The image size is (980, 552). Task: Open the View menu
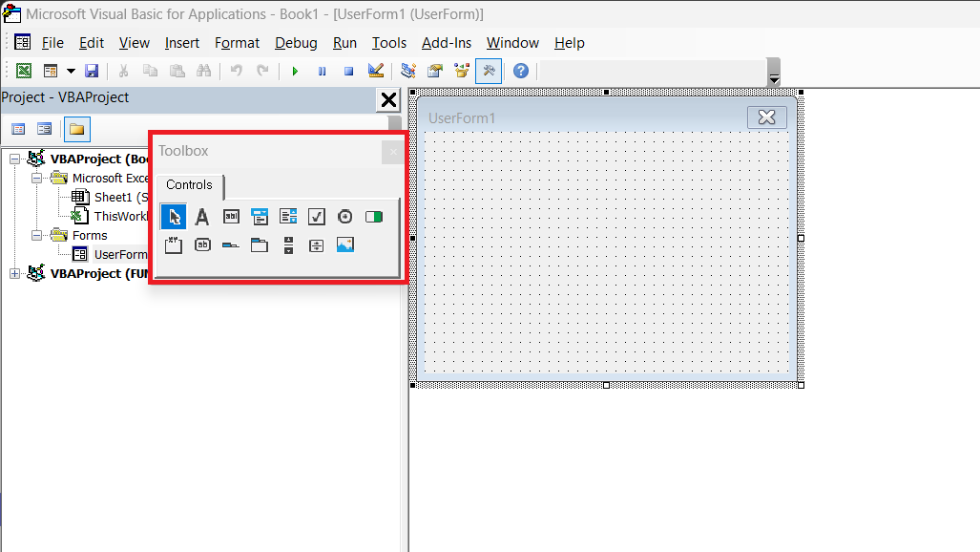pyautogui.click(x=135, y=43)
